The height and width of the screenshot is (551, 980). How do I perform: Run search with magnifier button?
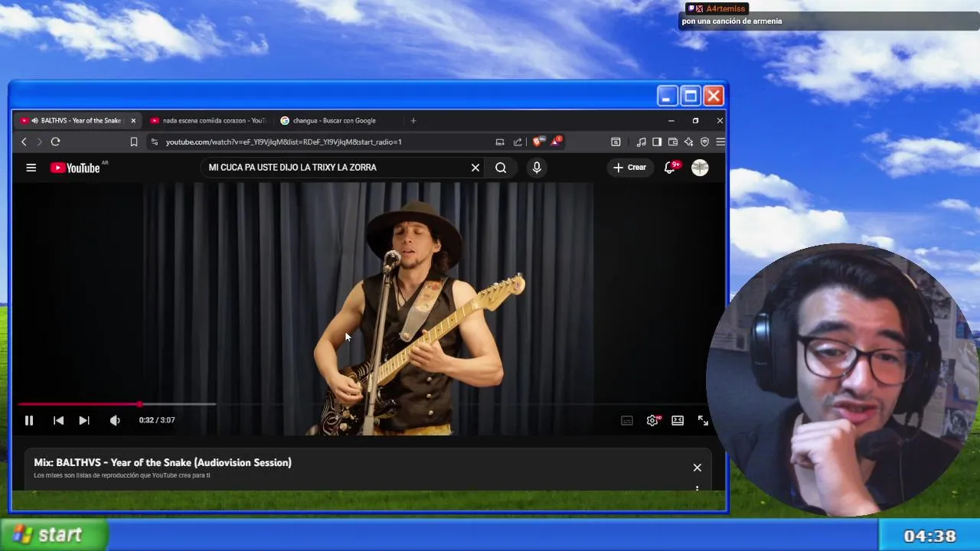[501, 168]
